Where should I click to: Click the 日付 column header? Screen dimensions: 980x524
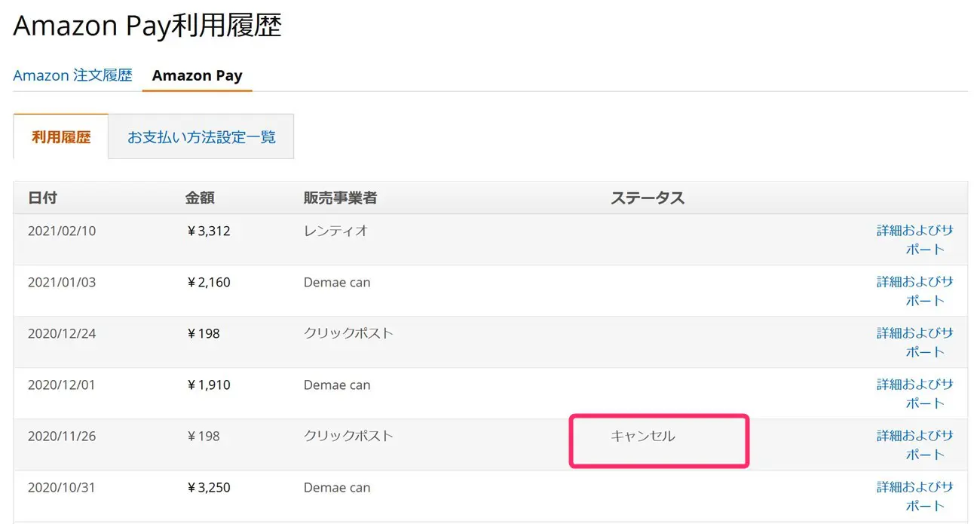[x=42, y=198]
